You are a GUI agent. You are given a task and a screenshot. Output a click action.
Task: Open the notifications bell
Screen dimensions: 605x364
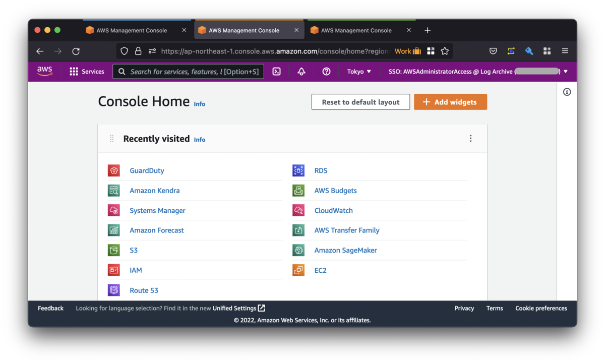tap(301, 72)
